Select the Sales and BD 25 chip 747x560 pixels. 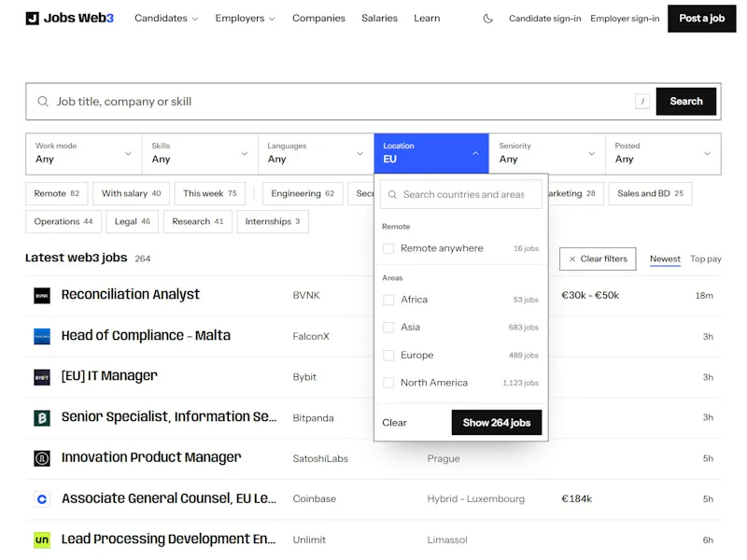pyautogui.click(x=650, y=194)
